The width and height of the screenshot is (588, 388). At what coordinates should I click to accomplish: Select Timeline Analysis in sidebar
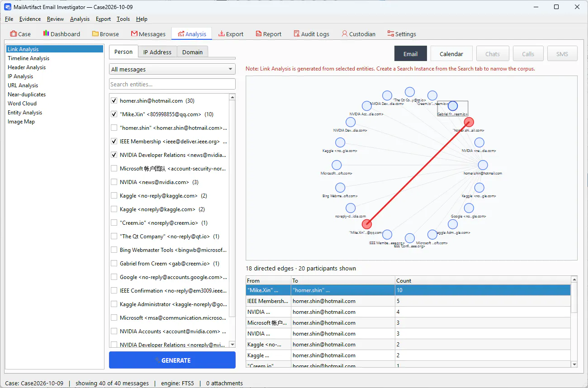[28, 58]
